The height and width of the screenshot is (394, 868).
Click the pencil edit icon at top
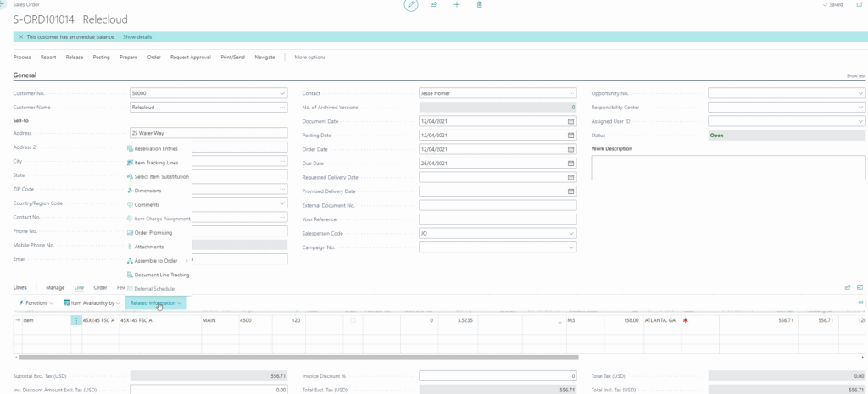(x=411, y=5)
